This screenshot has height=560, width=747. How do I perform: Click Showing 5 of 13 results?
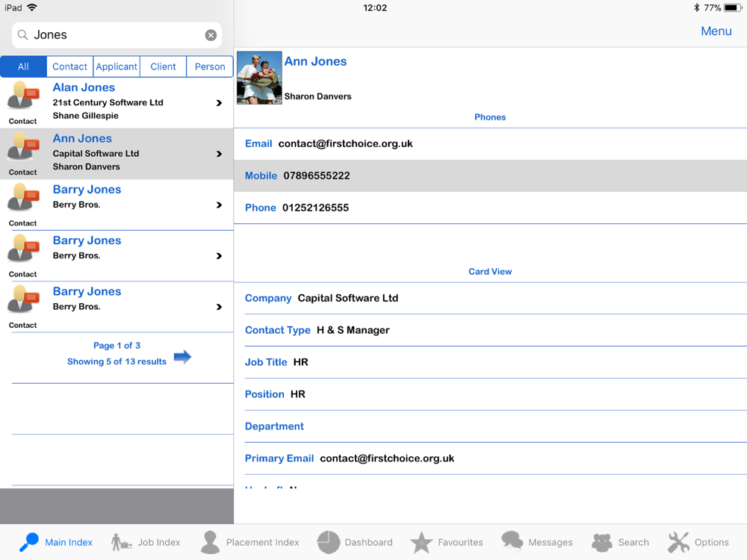pyautogui.click(x=117, y=361)
